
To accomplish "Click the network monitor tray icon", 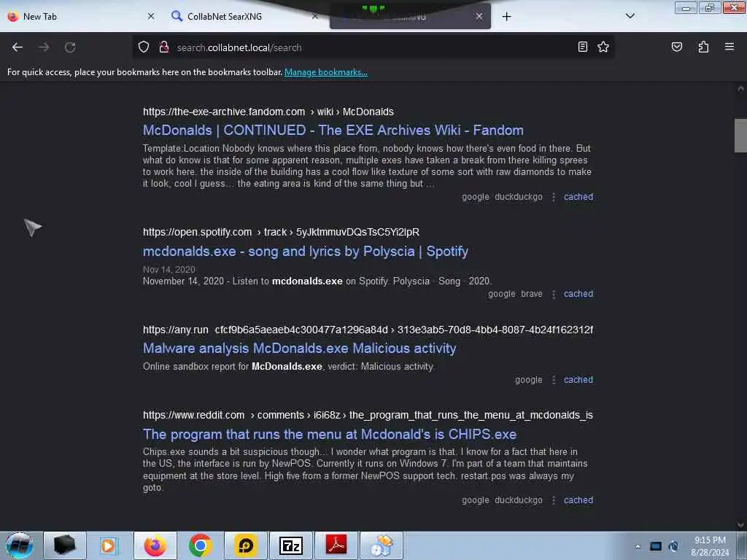I will [656, 546].
